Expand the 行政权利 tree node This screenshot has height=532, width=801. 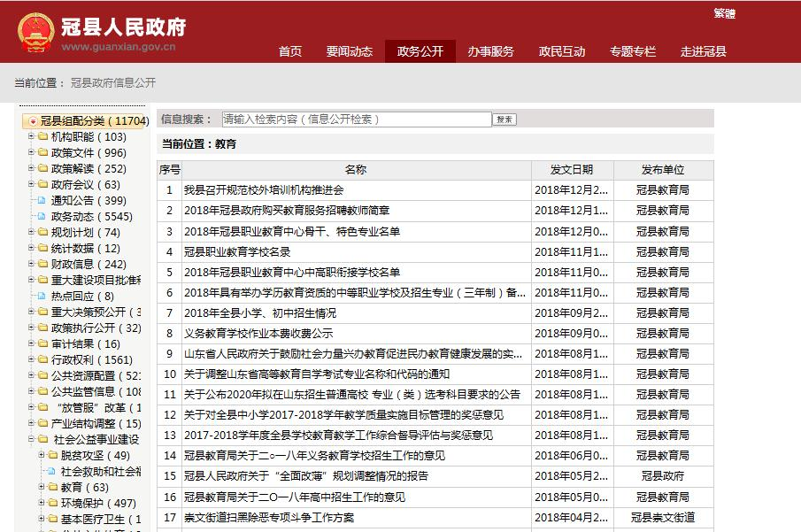click(x=31, y=359)
